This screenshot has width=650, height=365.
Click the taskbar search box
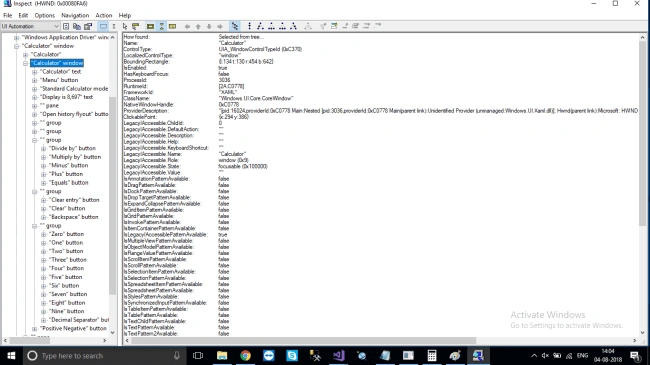point(104,356)
